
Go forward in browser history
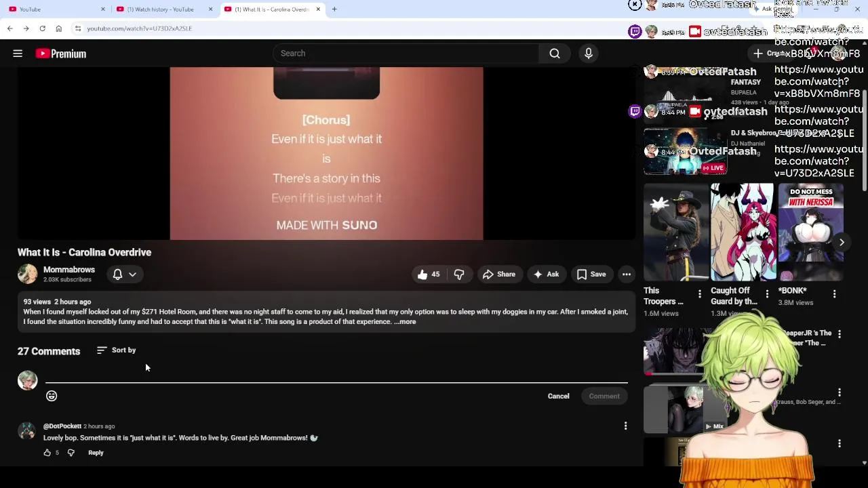click(26, 28)
